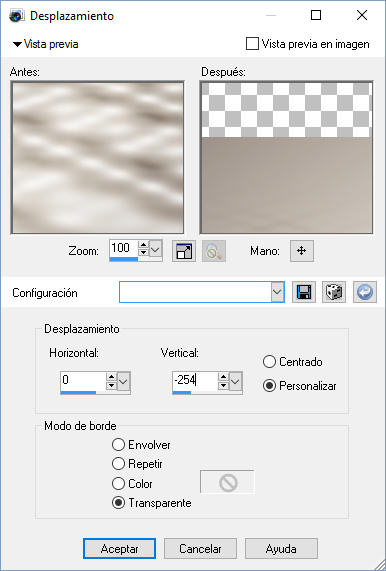Click the Cancelar button
Image resolution: width=386 pixels, height=571 pixels.
[x=200, y=548]
